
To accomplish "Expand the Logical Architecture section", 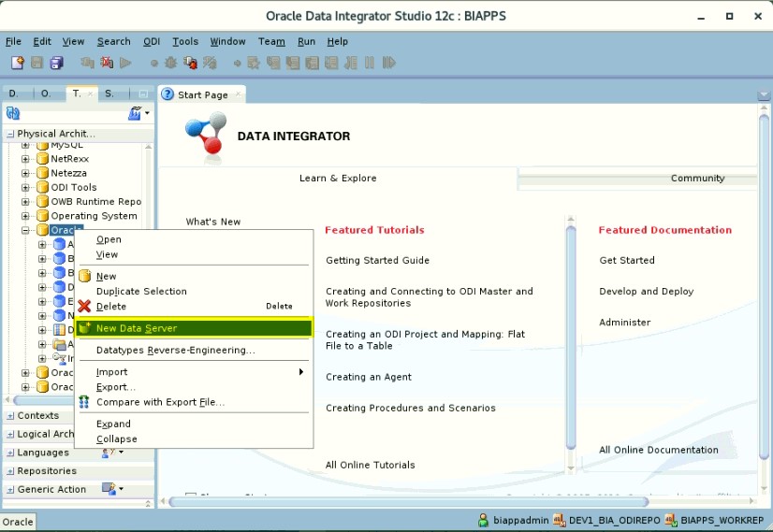I will pos(10,435).
